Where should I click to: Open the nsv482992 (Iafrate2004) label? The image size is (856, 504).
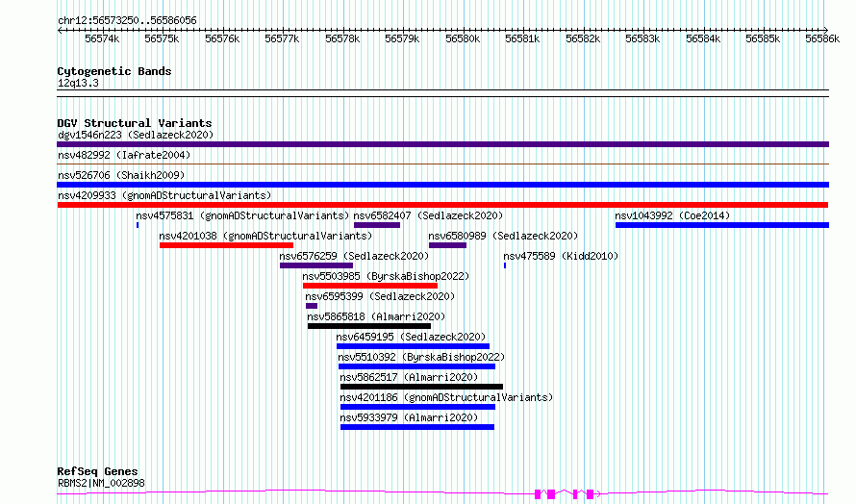tap(124, 155)
